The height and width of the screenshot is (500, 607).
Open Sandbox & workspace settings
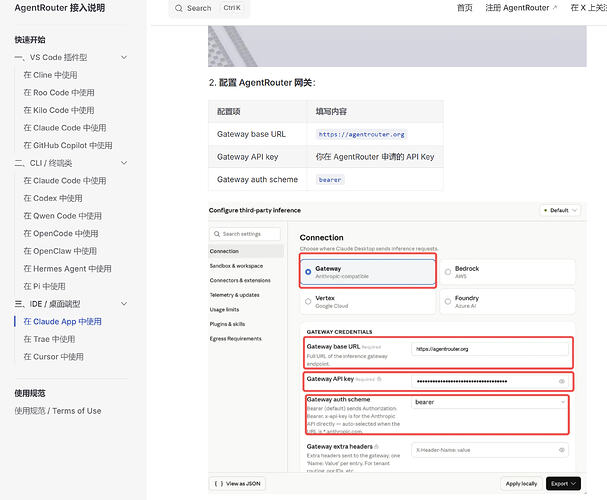pos(236,266)
